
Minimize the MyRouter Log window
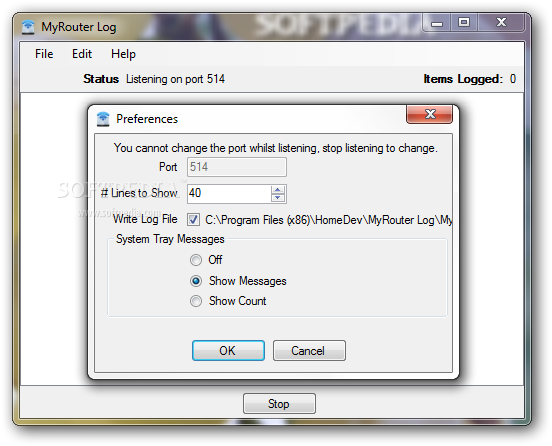point(437,23)
